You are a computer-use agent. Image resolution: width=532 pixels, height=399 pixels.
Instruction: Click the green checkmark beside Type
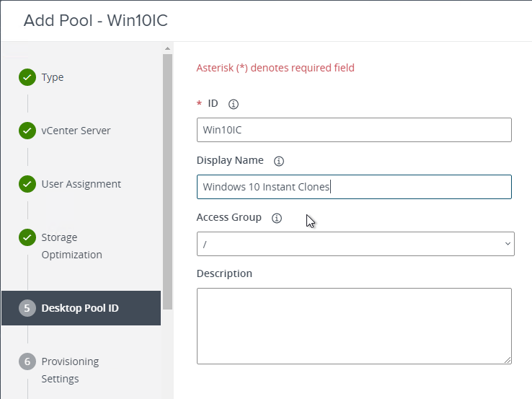coord(27,77)
